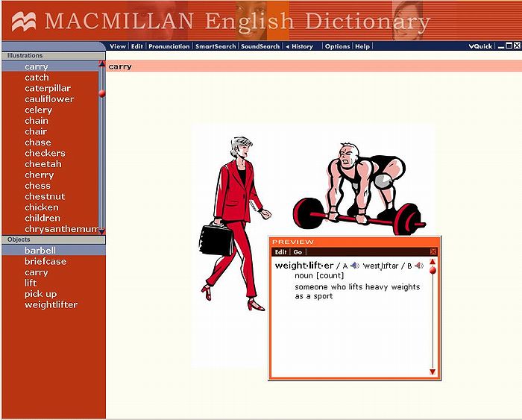Click the Illustrations list scroll down arrow
The image size is (522, 420).
(102, 231)
